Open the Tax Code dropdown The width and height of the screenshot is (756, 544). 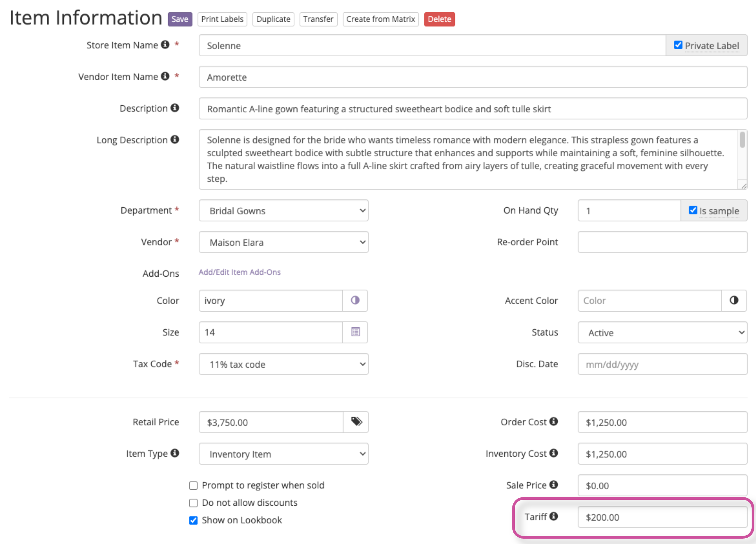coord(284,364)
